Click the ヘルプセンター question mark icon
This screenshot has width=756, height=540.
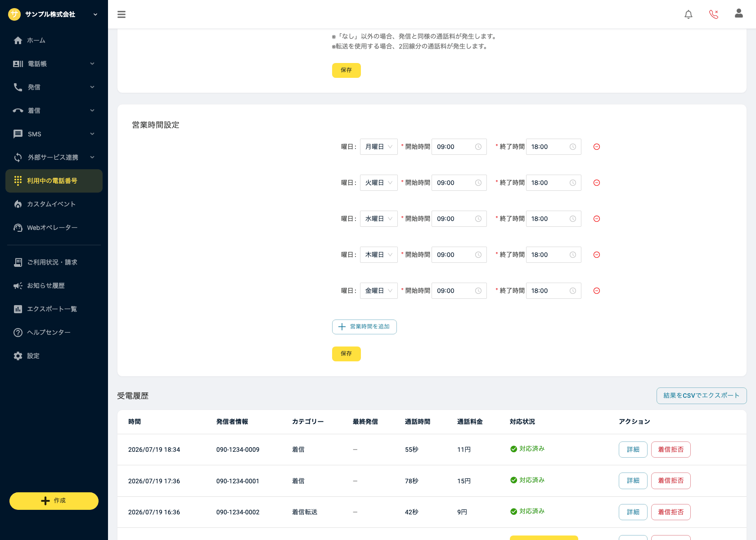(x=18, y=333)
